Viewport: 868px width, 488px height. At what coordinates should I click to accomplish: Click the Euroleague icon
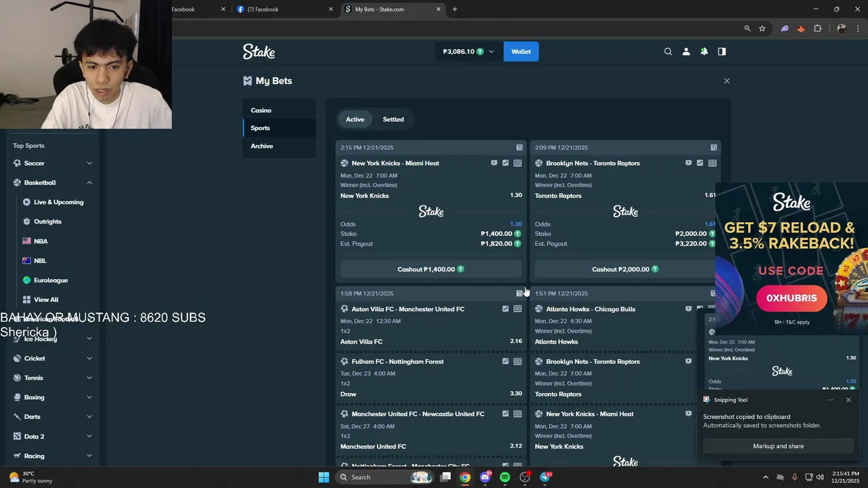click(26, 281)
